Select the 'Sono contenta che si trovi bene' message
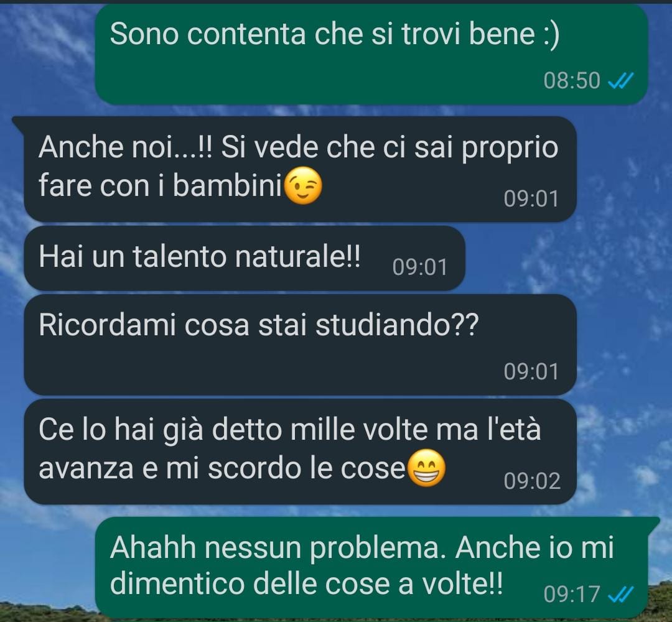The width and height of the screenshot is (672, 622). click(371, 54)
